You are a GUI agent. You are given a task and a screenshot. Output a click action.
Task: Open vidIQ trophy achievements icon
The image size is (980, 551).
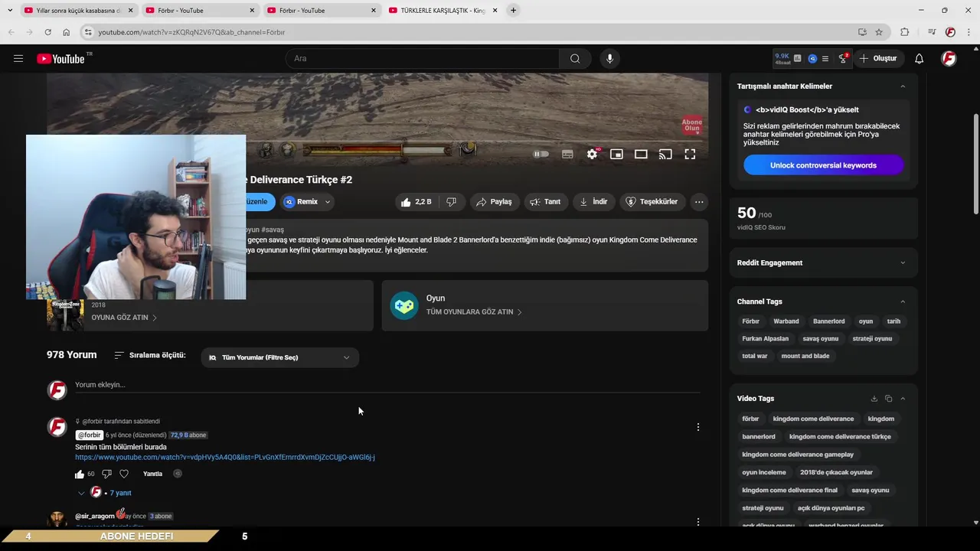point(843,58)
